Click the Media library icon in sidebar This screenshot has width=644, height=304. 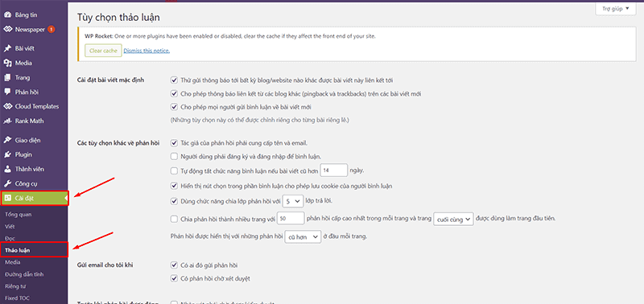click(x=7, y=64)
